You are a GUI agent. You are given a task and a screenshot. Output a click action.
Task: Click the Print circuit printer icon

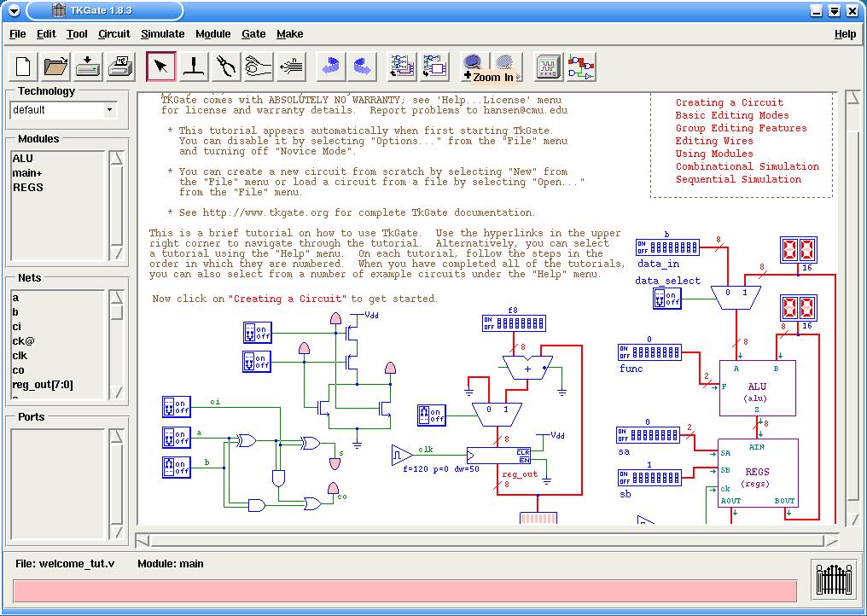click(120, 67)
